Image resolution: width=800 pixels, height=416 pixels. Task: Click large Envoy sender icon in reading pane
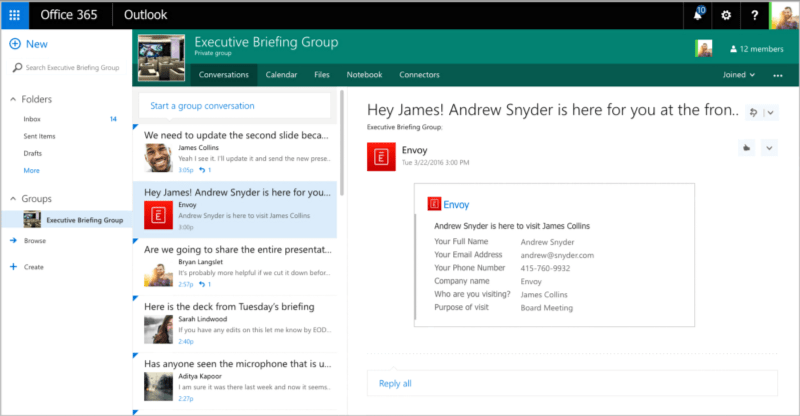tap(381, 156)
